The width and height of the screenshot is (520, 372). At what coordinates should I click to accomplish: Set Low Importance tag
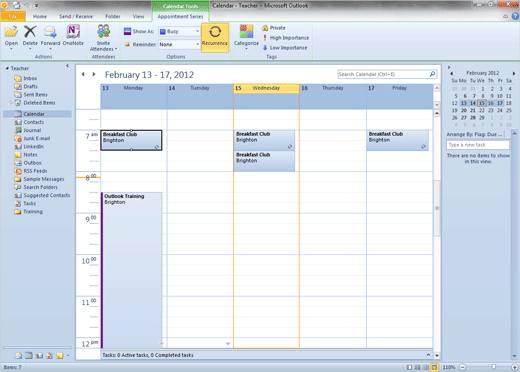tap(285, 48)
